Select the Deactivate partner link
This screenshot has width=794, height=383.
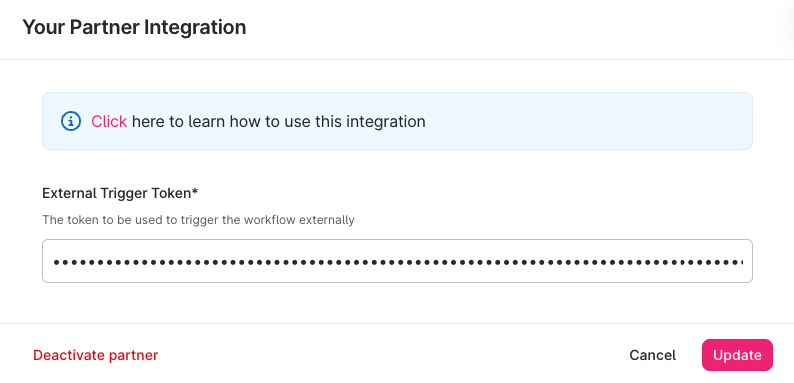click(x=96, y=355)
